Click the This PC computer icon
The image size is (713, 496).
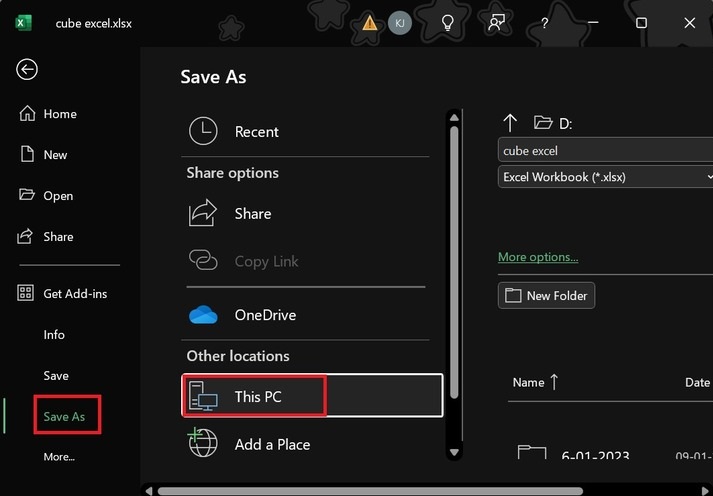tap(203, 396)
